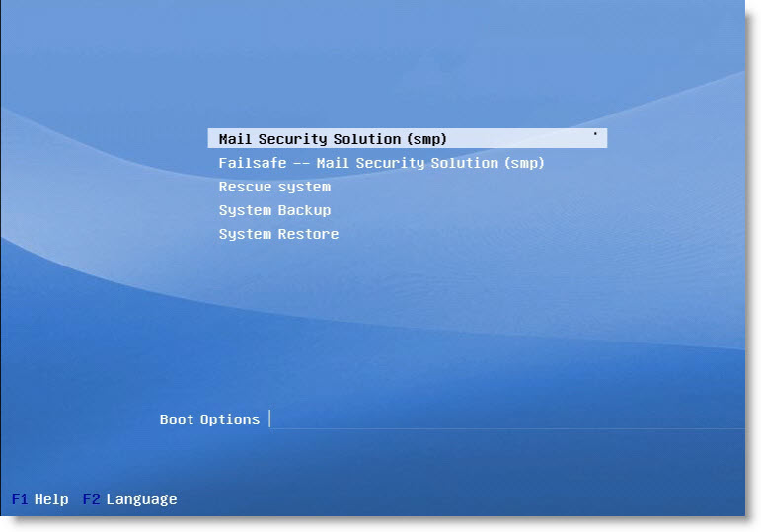Click the F2 key indicator
The image size is (761, 532).
coord(91,499)
